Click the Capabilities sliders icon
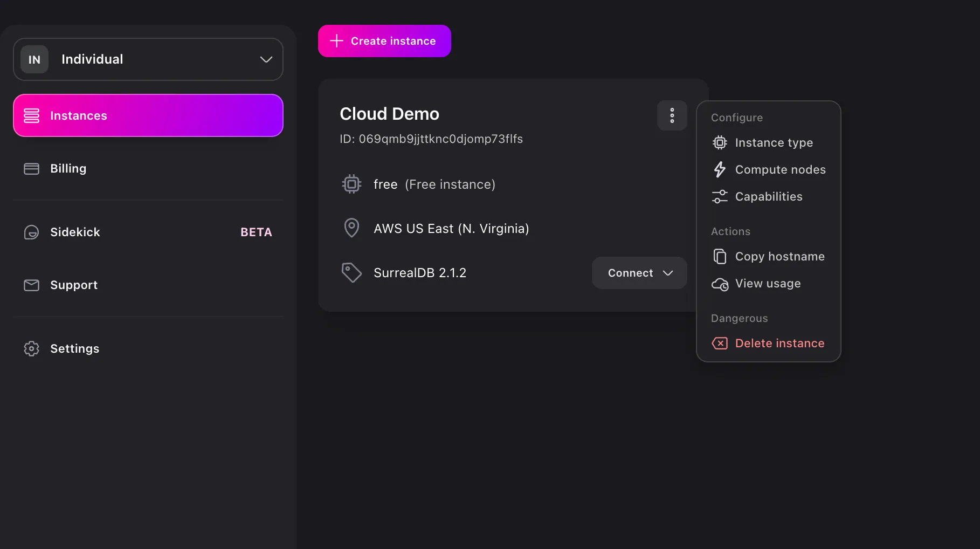Viewport: 980px width, 549px height. coord(720,197)
